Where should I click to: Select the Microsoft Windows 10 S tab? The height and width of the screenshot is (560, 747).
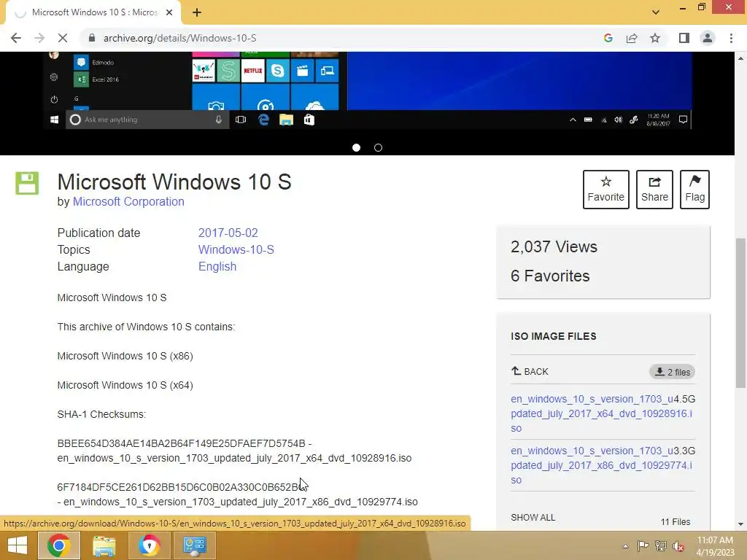tap(93, 12)
